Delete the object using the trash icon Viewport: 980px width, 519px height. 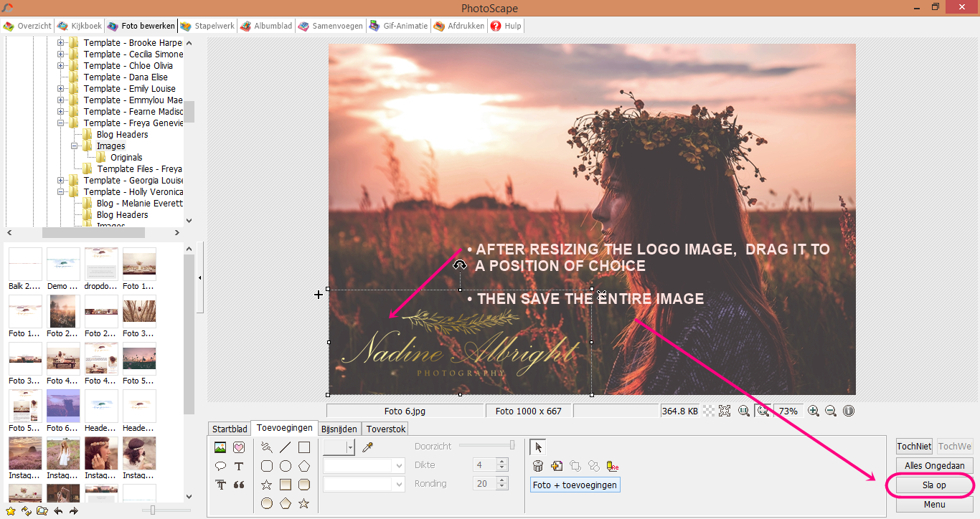pyautogui.click(x=538, y=466)
